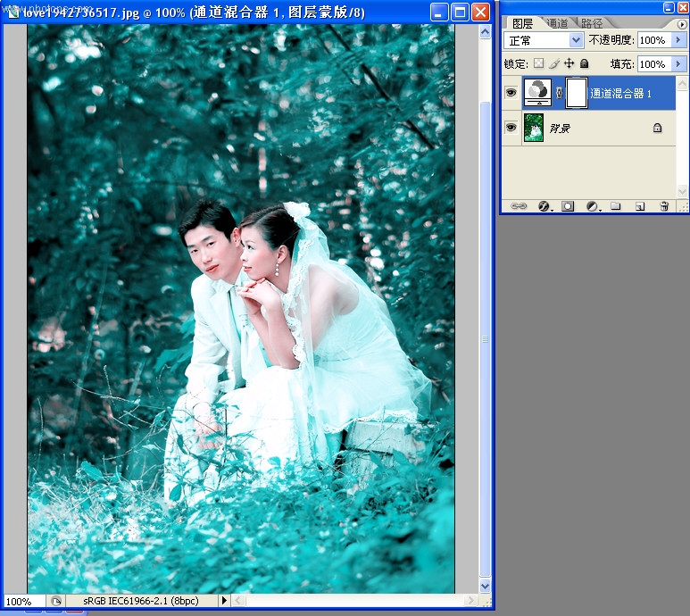Select the 通道混合器 1 layer name
This screenshot has width=690, height=616.
(620, 93)
